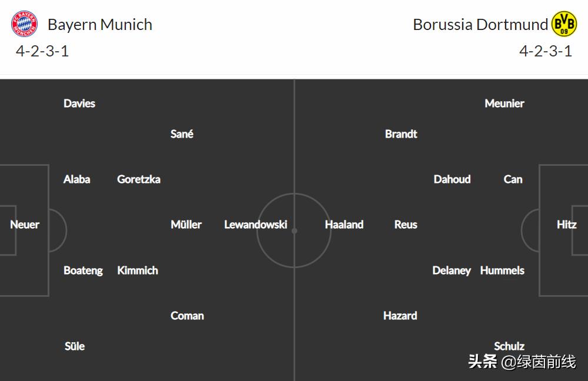Open the Bayern Munich team name link

click(100, 25)
